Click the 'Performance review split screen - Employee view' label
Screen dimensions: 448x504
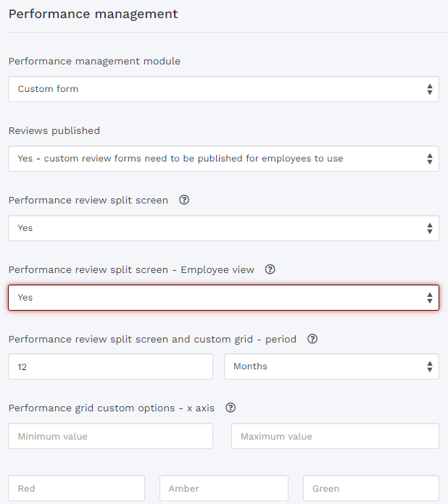(x=131, y=270)
